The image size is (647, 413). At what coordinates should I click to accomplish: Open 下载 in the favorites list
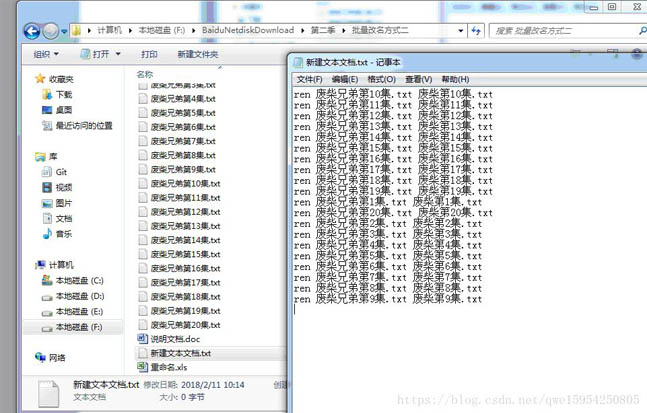pyautogui.click(x=57, y=94)
